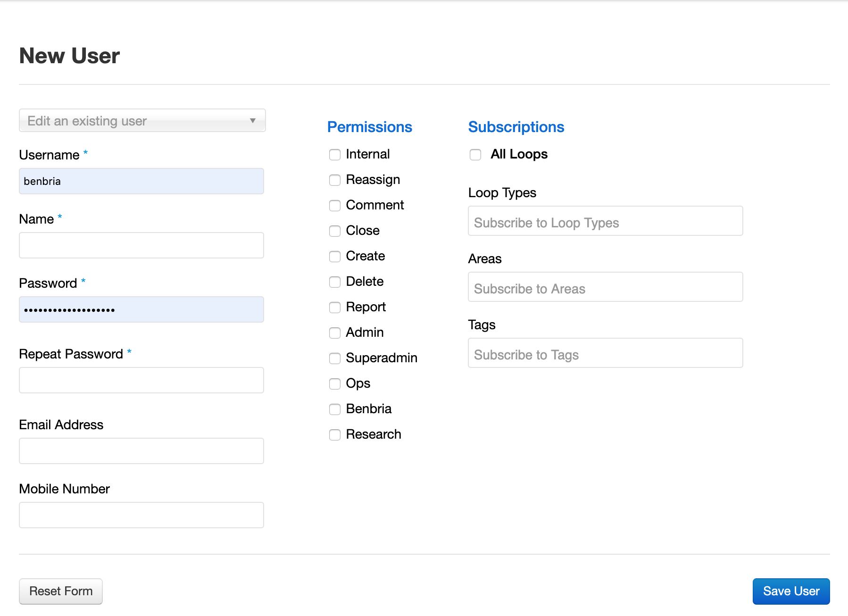Click the Password input field
The image size is (848, 616).
pyautogui.click(x=141, y=309)
